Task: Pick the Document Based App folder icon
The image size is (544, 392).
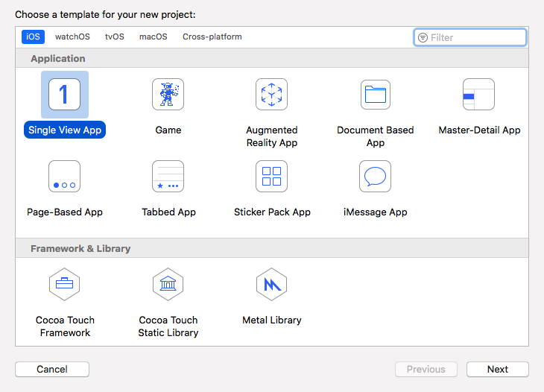Action: pyautogui.click(x=375, y=95)
